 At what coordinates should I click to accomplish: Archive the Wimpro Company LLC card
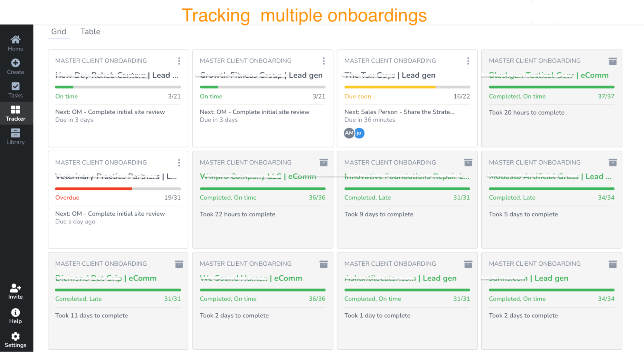point(324,162)
